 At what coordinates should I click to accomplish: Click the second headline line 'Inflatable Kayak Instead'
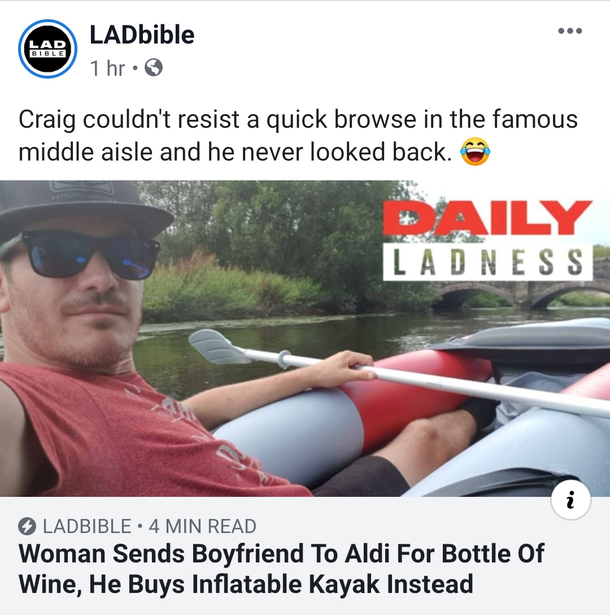pyautogui.click(x=332, y=584)
